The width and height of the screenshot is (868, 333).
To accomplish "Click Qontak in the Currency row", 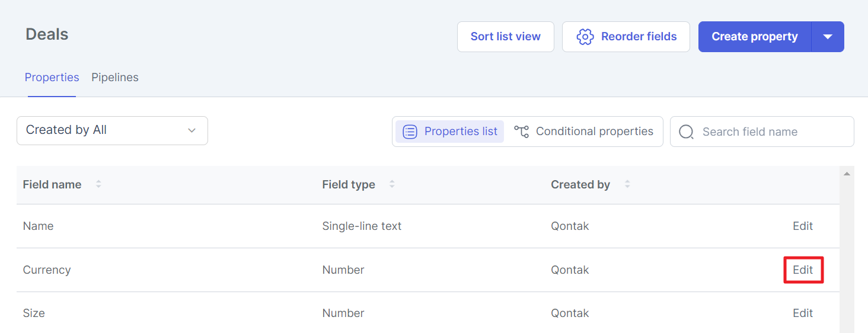I will click(570, 270).
